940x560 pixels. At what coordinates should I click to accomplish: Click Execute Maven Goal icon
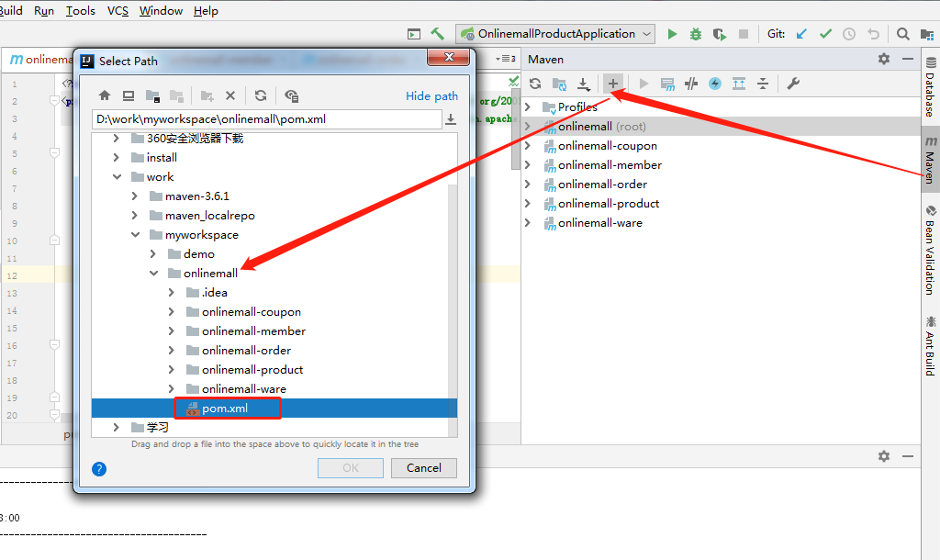pos(667,84)
